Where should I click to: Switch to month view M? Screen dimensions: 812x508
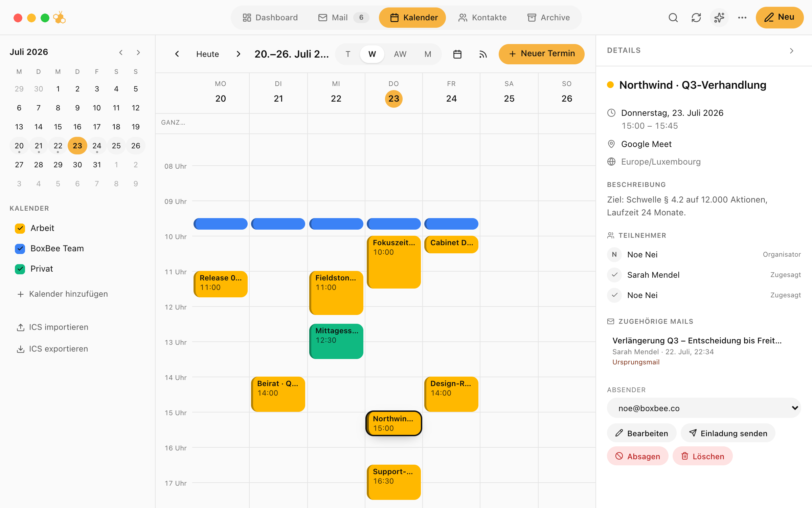(x=428, y=54)
